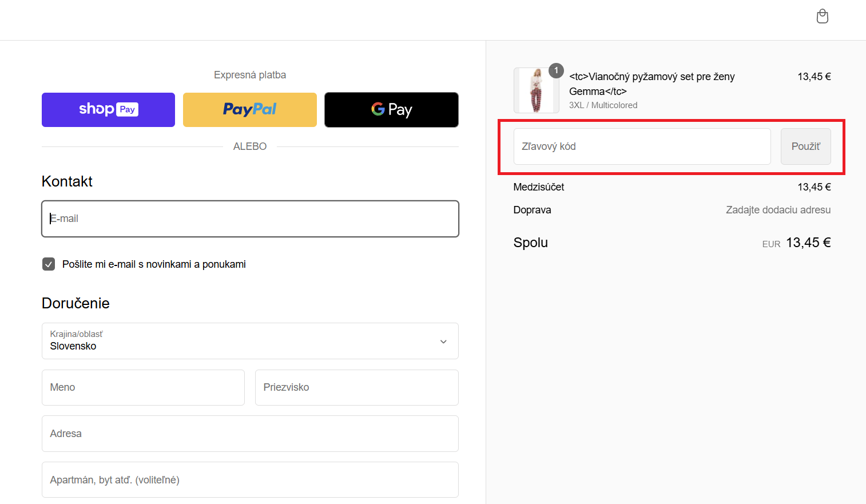
Task: Click the Apartmán, byt optional field
Action: (x=250, y=480)
